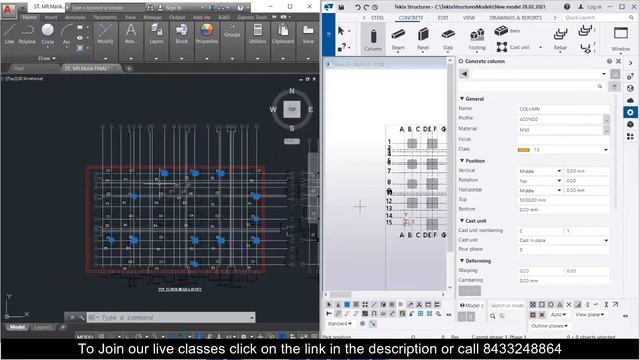
Task: Toggle the blue snap switch in Tekla selection toolbar
Action: (347, 304)
